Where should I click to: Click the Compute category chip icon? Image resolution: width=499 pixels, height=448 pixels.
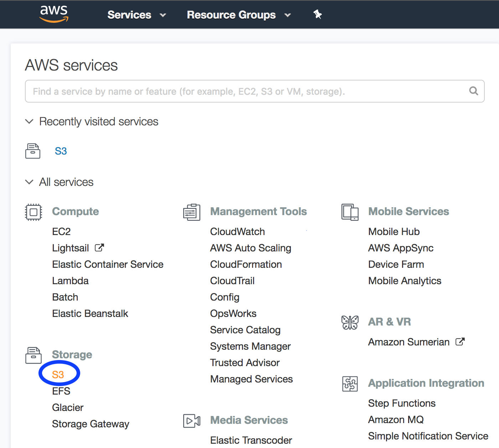click(34, 212)
